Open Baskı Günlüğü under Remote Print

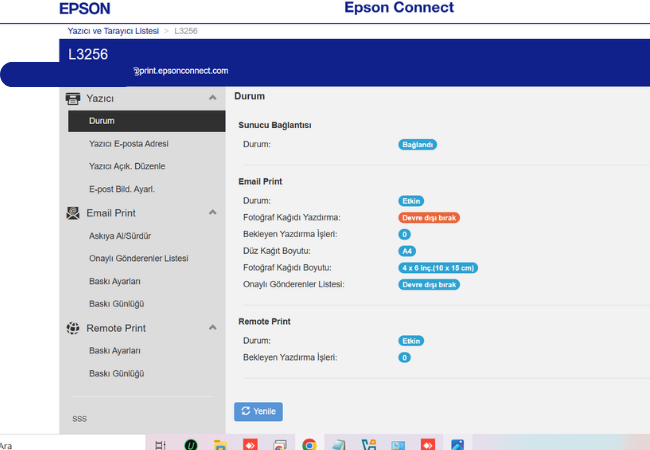pyautogui.click(x=117, y=374)
